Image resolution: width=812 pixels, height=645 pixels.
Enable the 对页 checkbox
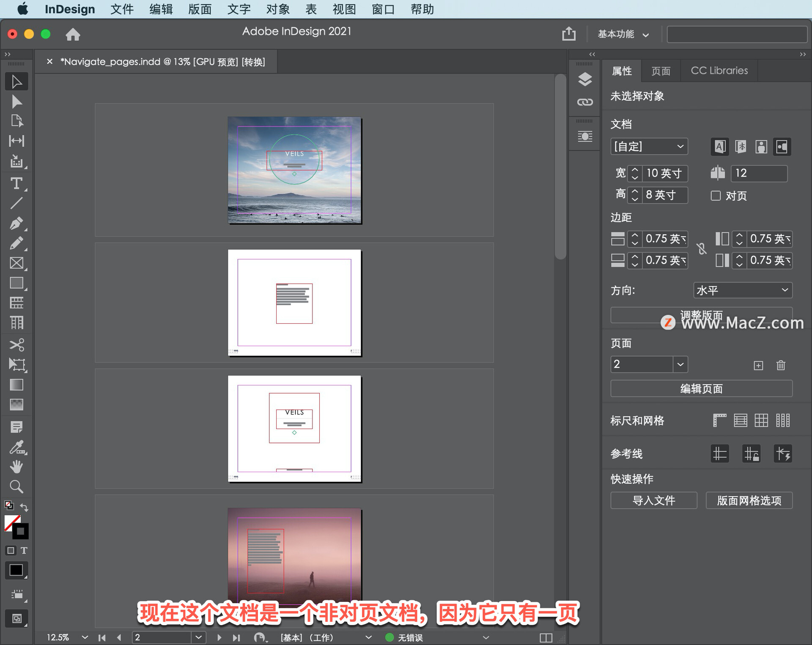(x=716, y=196)
